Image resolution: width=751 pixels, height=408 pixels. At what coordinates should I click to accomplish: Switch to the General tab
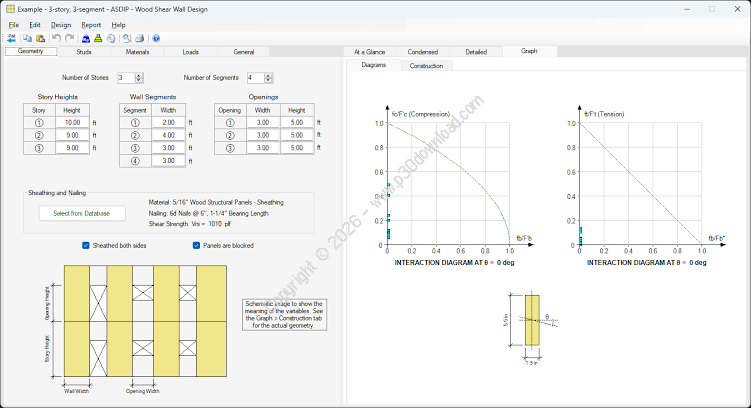click(244, 52)
